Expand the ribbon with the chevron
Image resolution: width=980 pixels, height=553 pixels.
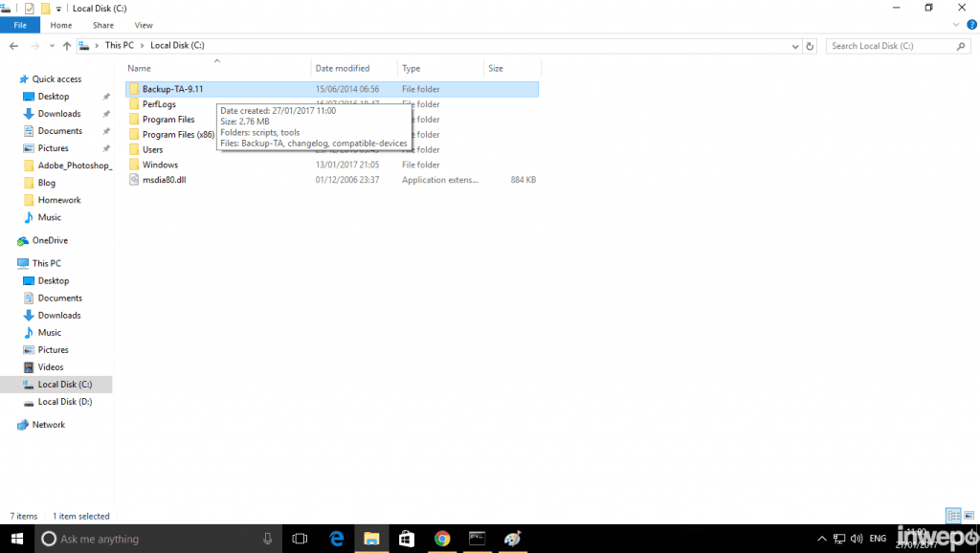956,25
